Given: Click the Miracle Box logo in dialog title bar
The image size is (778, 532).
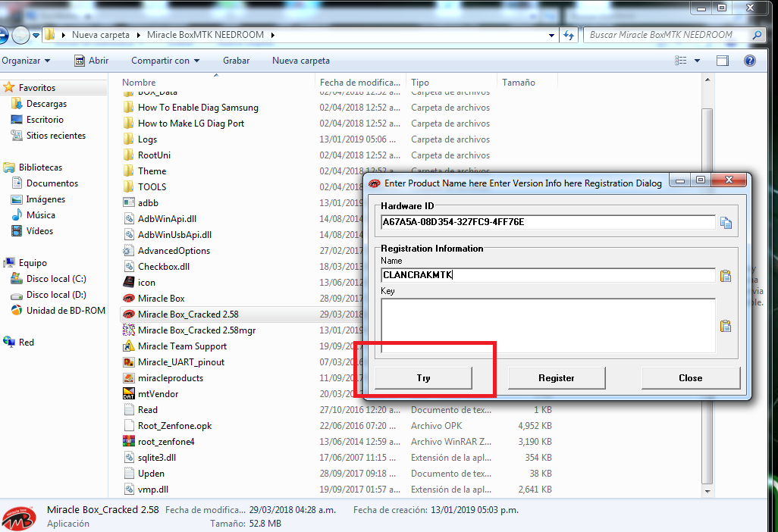Looking at the screenshot, I should tap(373, 180).
